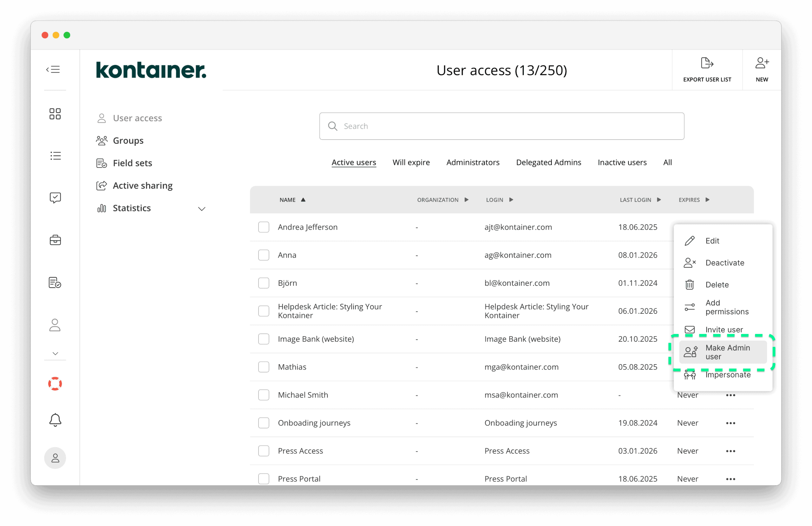The width and height of the screenshot is (812, 526).
Task: Click the approved documents icon in sidebar
Action: pos(55,282)
